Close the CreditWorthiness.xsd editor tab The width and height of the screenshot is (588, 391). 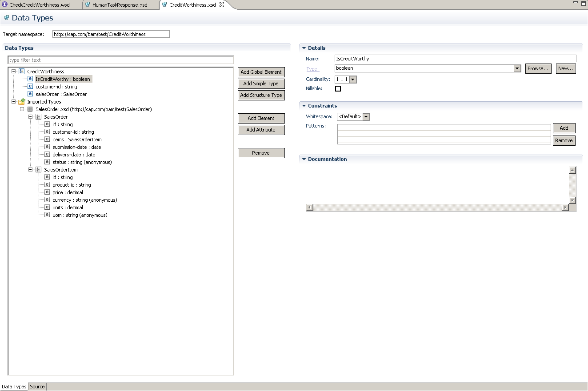coord(222,5)
